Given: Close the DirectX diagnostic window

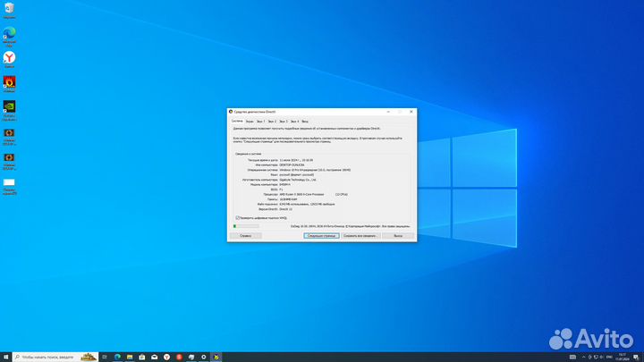Looking at the screenshot, I should (411, 112).
